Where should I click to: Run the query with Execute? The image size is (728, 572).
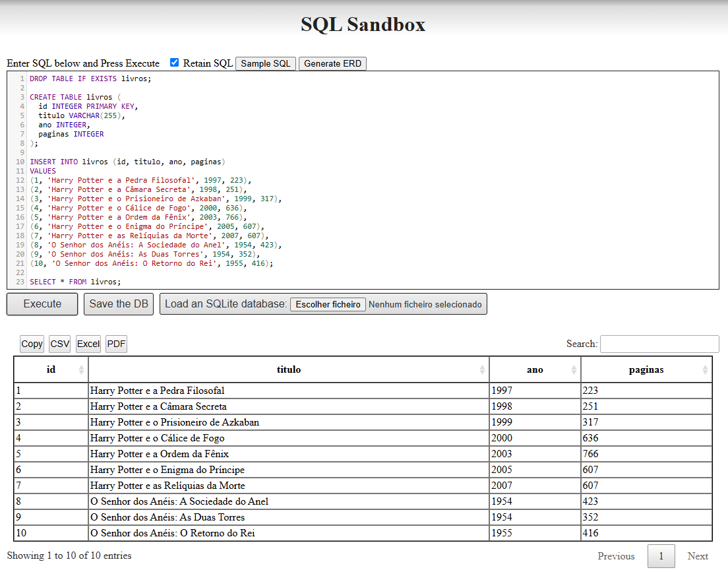click(42, 304)
